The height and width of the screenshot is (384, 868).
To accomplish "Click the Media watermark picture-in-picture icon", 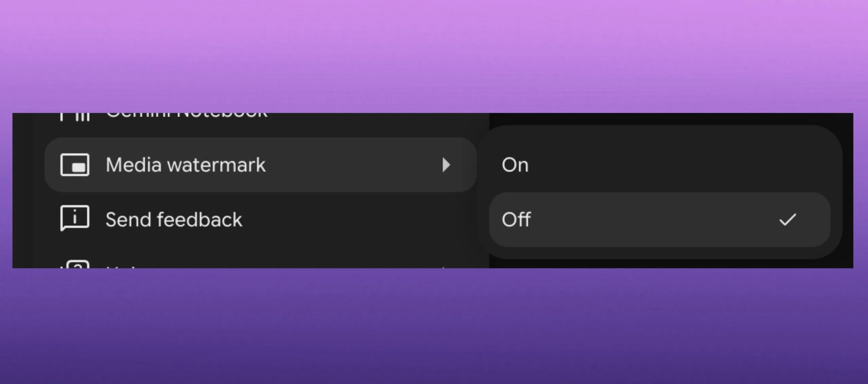I will 75,165.
